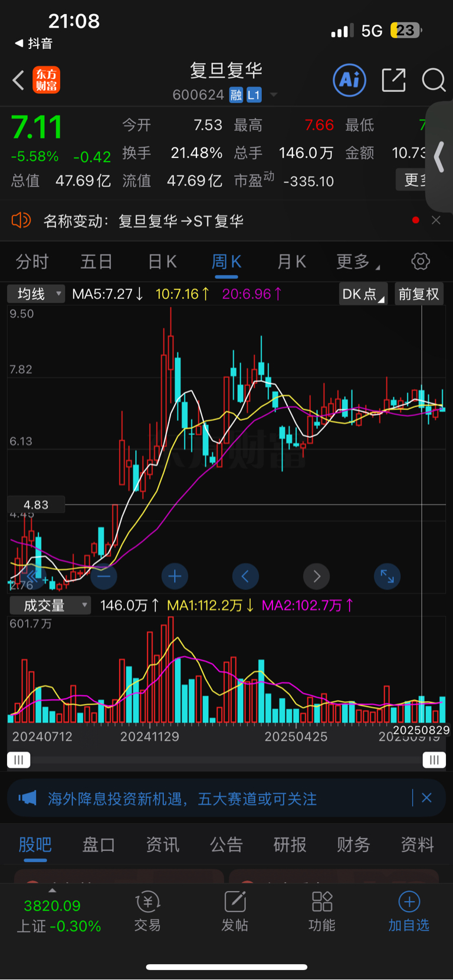Add stock with 加自选 button
453x980 pixels.
point(409,911)
